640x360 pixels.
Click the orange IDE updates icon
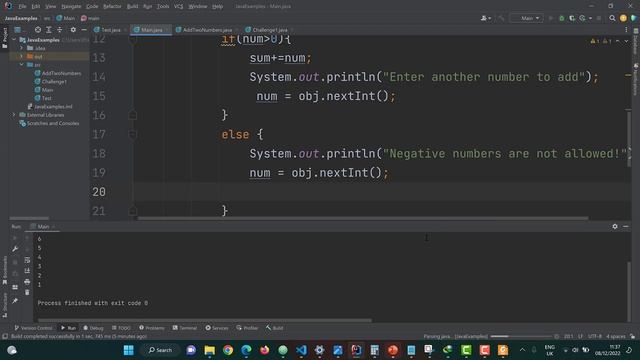(623, 18)
